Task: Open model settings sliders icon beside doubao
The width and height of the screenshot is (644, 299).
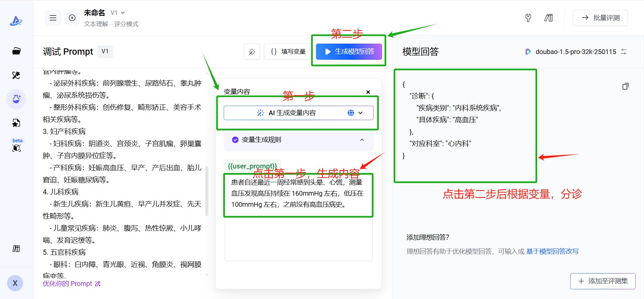Action: (x=624, y=52)
